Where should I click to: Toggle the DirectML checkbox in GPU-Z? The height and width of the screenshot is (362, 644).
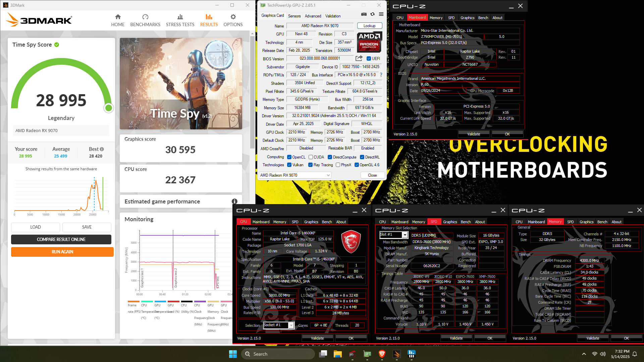(x=362, y=157)
